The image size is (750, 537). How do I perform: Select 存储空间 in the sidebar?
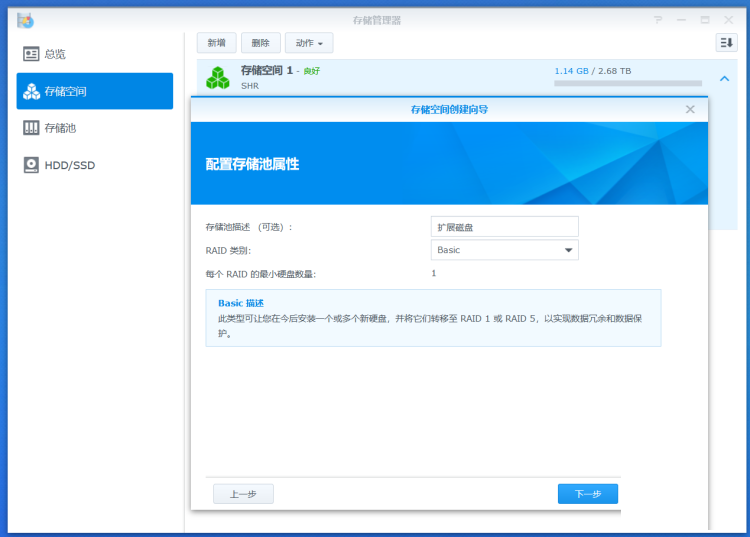point(95,91)
